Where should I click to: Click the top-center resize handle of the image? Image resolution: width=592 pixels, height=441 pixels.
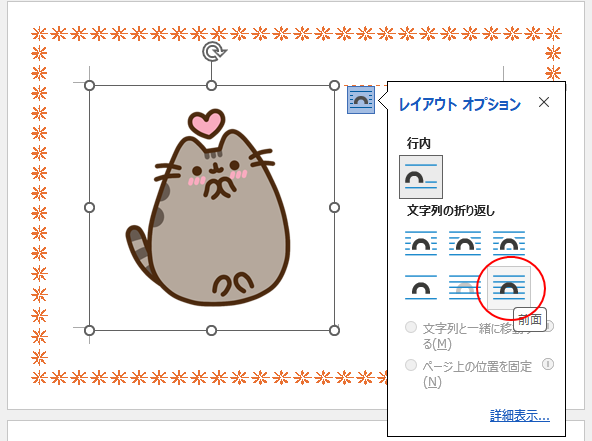211,86
